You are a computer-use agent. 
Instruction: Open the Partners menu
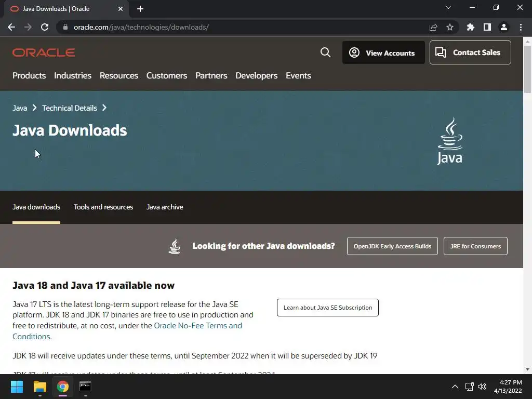211,76
